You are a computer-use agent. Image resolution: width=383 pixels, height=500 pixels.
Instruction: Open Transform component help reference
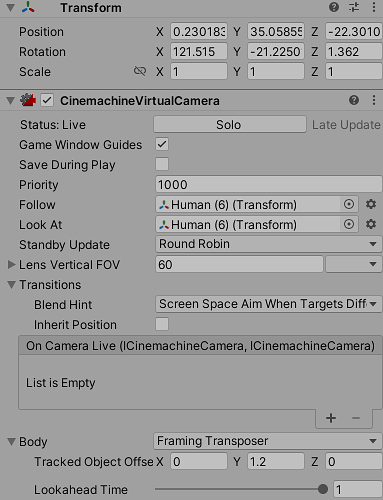coord(334,7)
